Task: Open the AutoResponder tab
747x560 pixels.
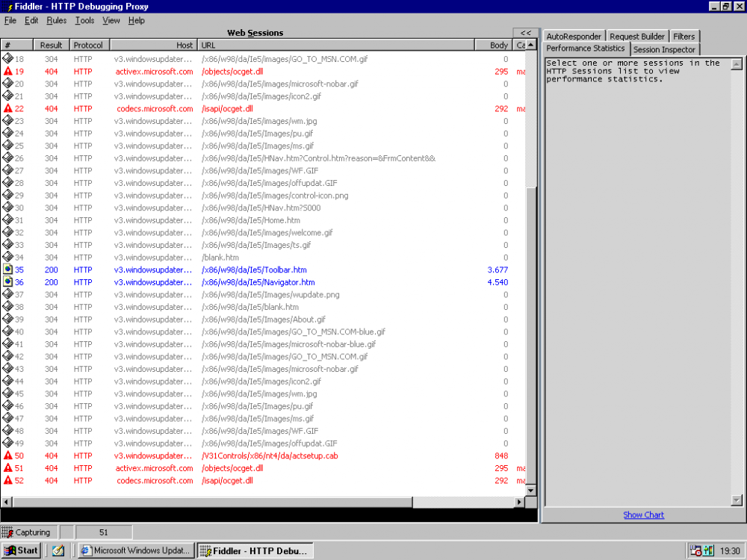Action: pos(573,36)
